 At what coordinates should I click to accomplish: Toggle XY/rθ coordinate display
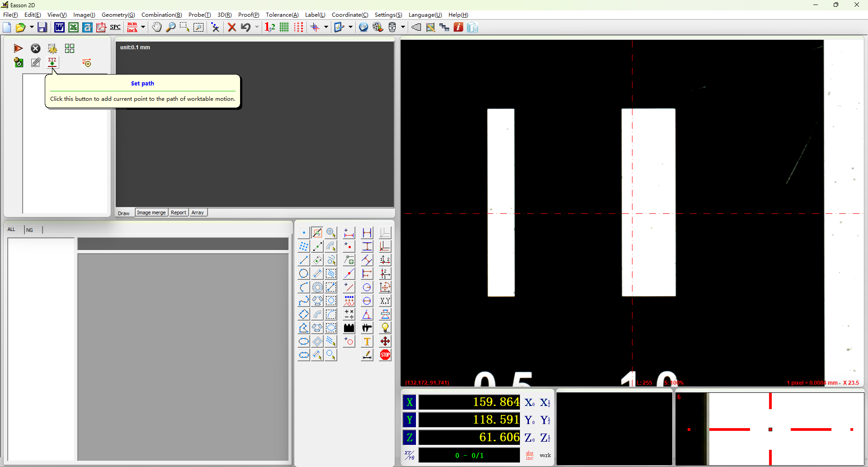click(x=410, y=455)
